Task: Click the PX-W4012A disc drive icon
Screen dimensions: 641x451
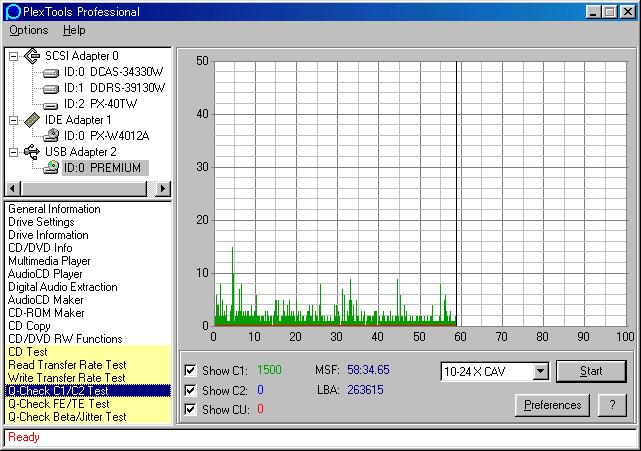Action: [51, 135]
